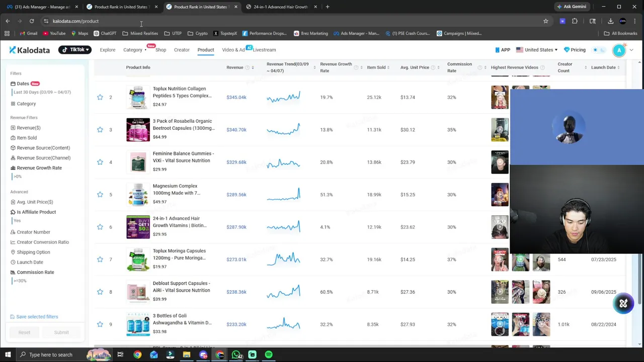
Task: Go to the Shop section
Action: tap(160, 50)
